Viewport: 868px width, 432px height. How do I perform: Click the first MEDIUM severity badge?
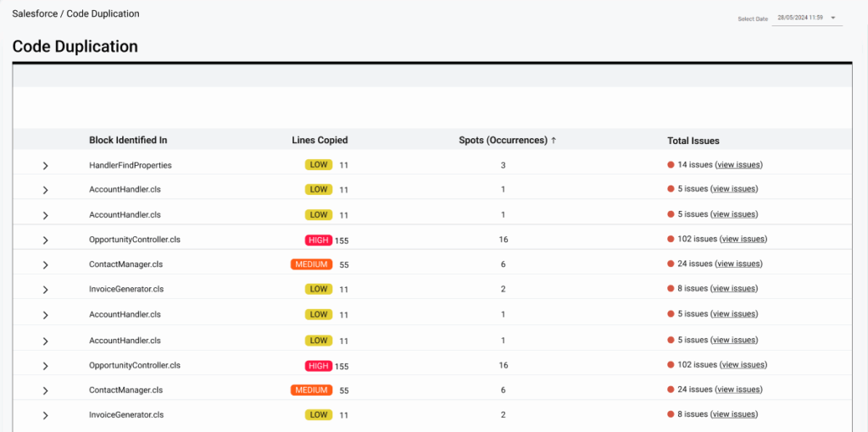311,264
